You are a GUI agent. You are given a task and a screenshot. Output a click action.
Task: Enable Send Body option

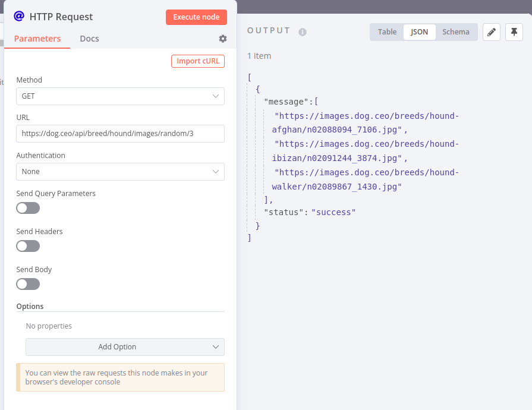28,284
